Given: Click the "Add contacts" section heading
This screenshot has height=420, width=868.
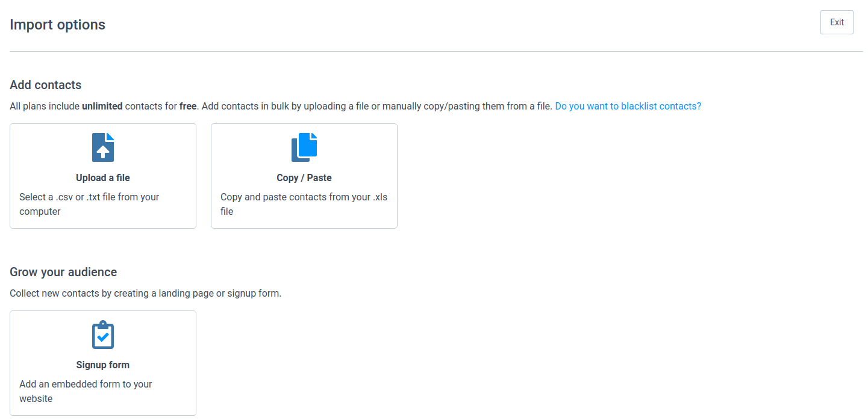Looking at the screenshot, I should coord(46,85).
